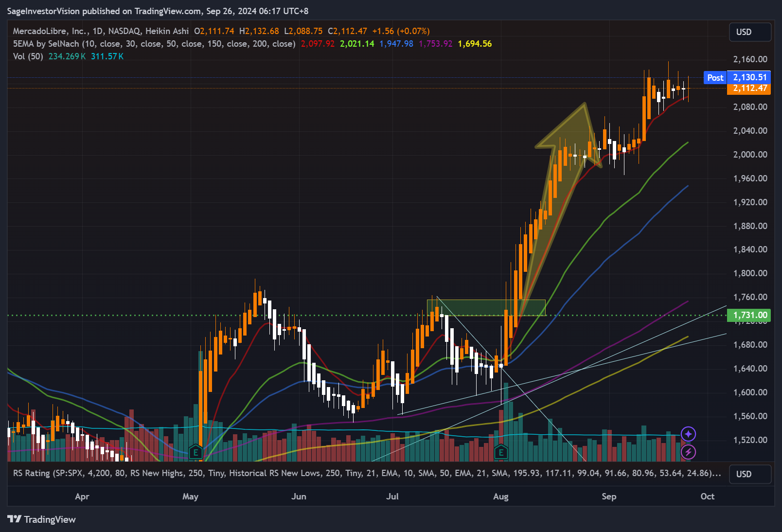Select the Vol (50) indicator legend
This screenshot has height=532, width=782.
click(28, 56)
